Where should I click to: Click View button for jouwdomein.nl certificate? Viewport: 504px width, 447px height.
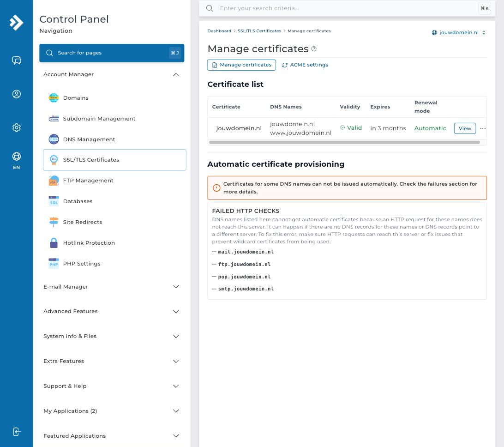click(465, 128)
